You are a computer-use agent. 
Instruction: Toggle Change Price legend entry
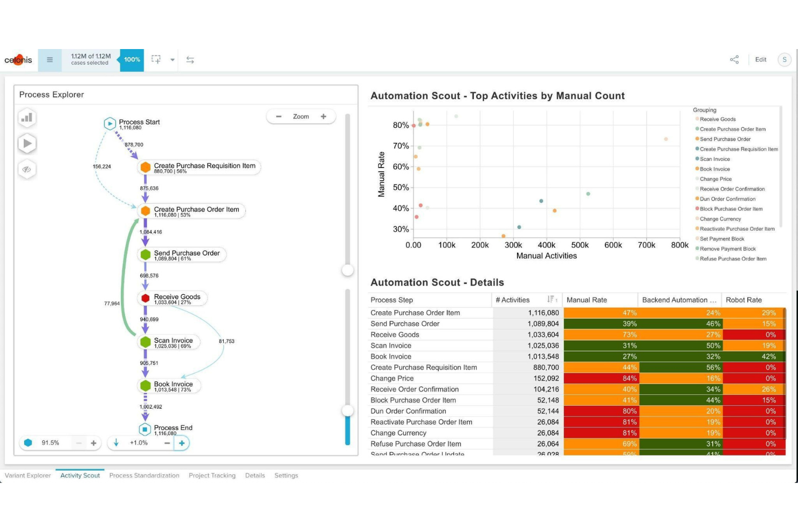pyautogui.click(x=713, y=179)
